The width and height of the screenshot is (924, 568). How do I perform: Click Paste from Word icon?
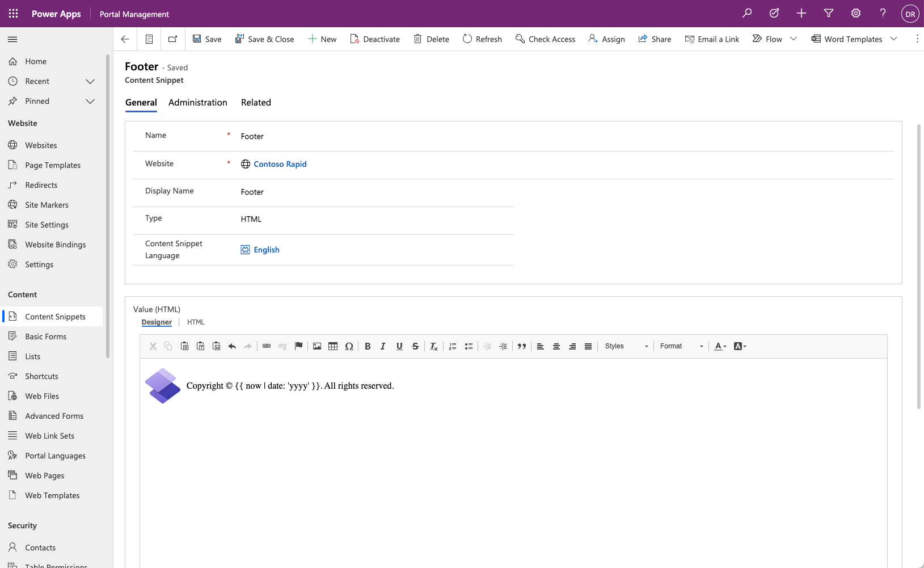click(217, 346)
